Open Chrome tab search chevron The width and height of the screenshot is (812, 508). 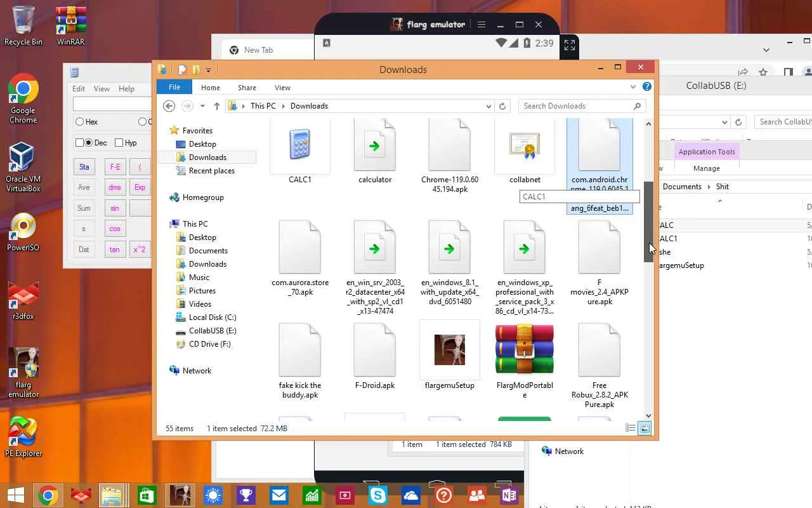[766, 50]
